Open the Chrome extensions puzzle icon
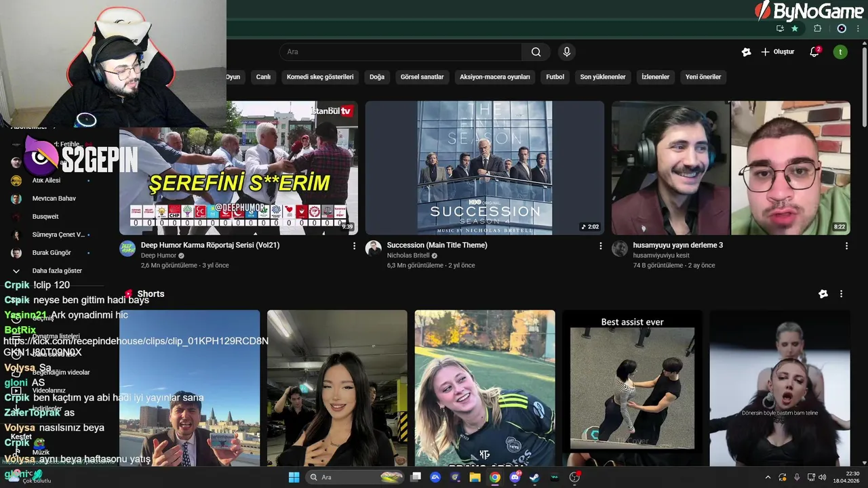The image size is (868, 488). (817, 28)
